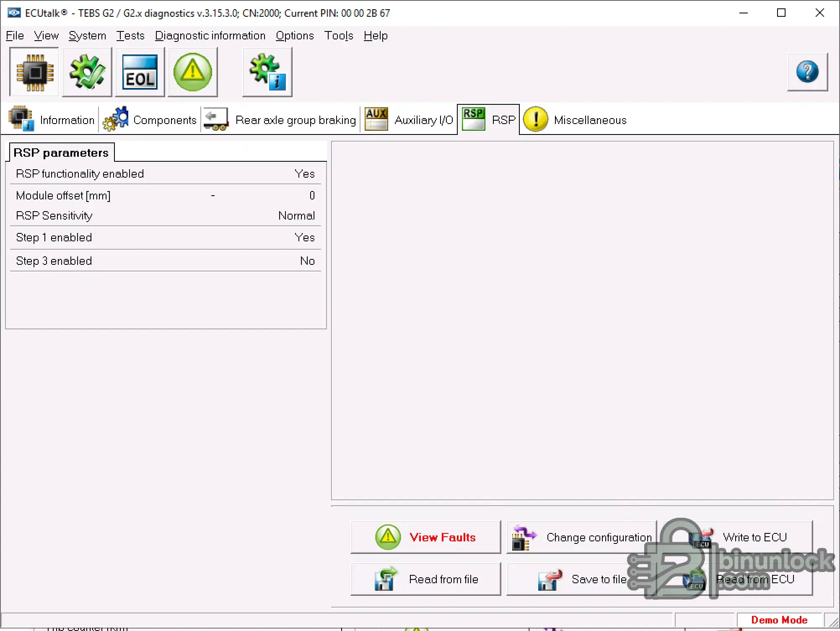Click the Step 1 enabled label

54,238
